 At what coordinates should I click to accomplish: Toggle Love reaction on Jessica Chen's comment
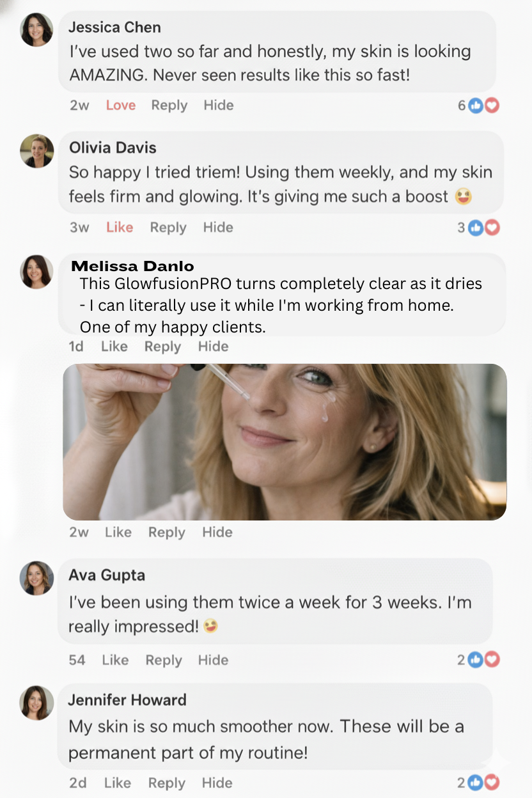pyautogui.click(x=120, y=106)
